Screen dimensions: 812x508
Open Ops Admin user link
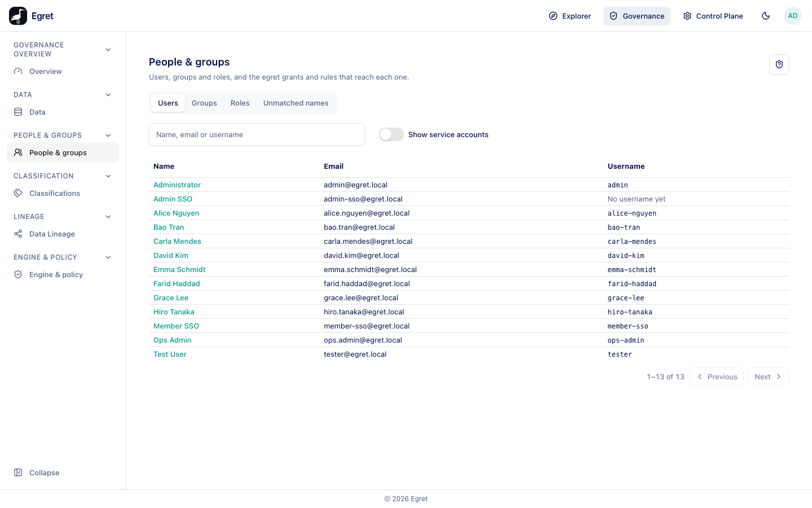172,340
